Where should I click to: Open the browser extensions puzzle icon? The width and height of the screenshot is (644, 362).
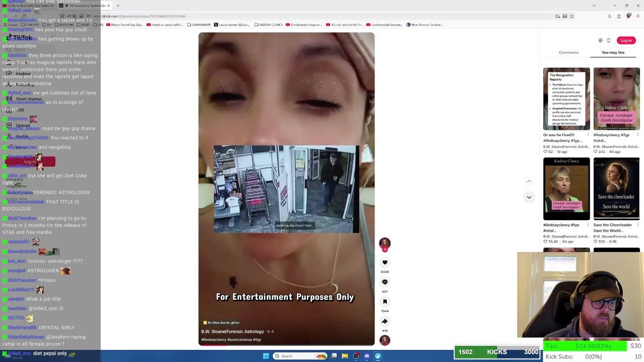619,16
